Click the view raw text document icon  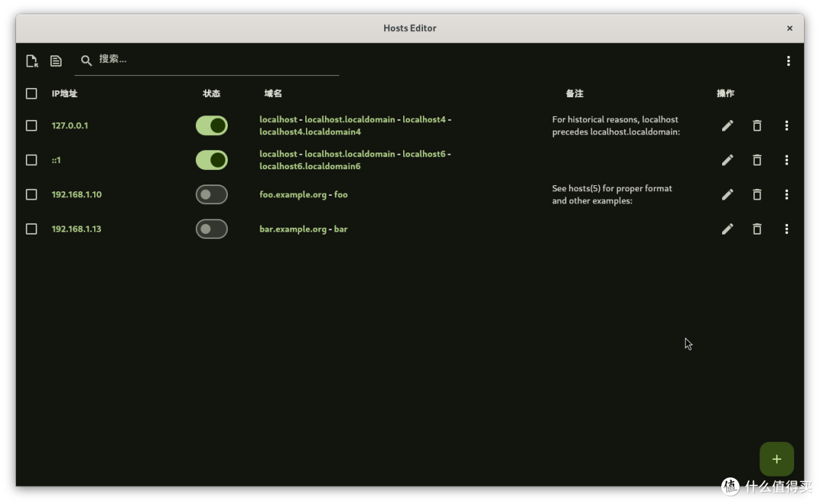pos(56,61)
